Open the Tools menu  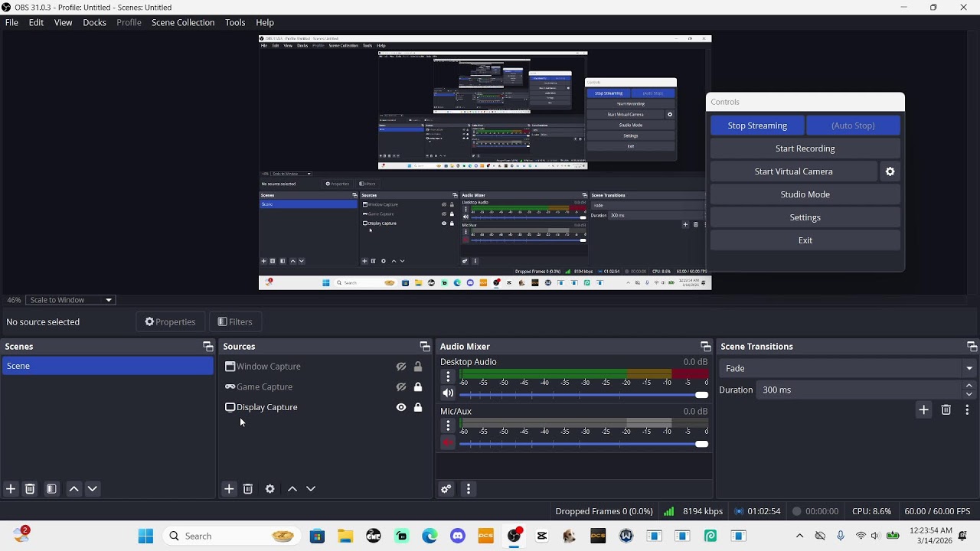[235, 22]
